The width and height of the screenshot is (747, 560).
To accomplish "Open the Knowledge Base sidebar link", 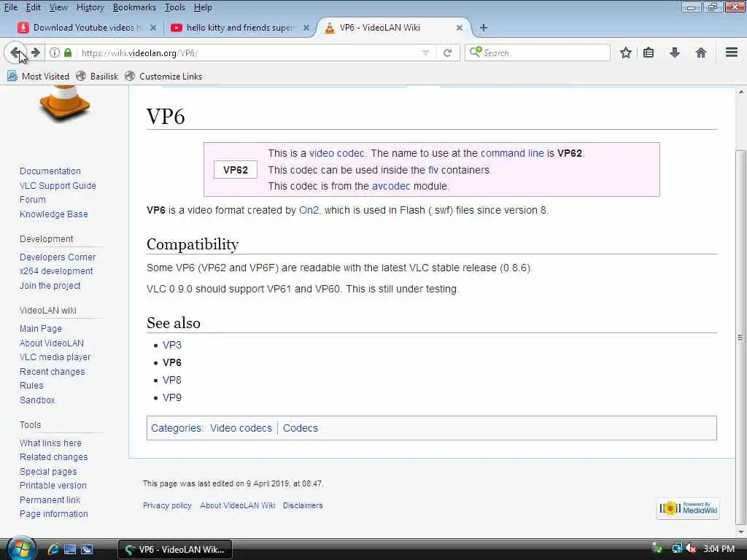I will 54,214.
